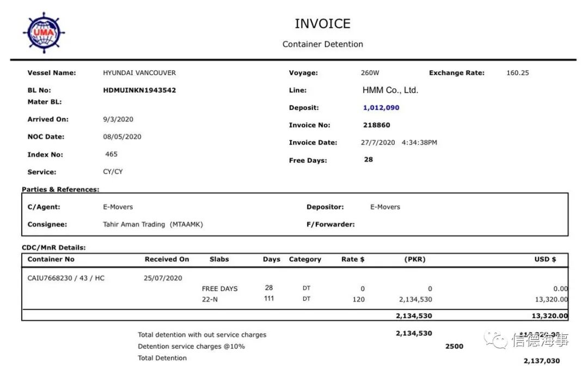Click USD amount 13,320.00 in 22-N row

coord(551,299)
